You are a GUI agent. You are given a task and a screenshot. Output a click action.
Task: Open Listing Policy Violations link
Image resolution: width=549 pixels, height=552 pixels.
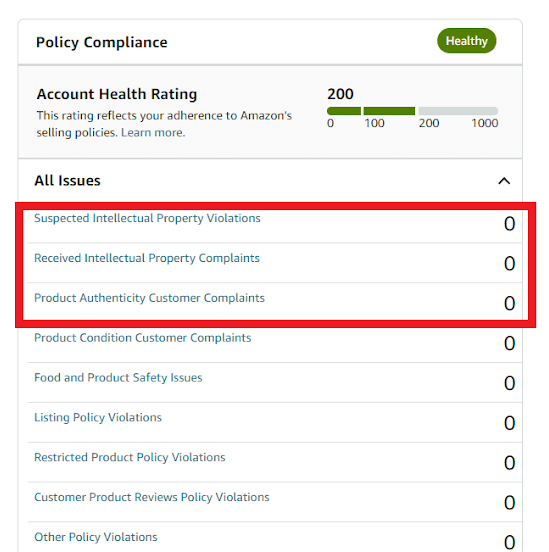point(98,417)
